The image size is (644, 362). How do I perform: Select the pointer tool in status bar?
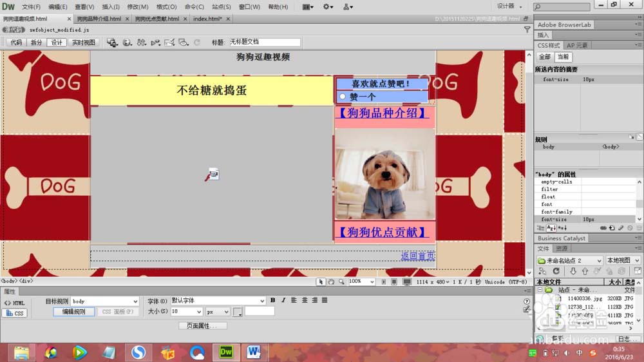coord(320,282)
